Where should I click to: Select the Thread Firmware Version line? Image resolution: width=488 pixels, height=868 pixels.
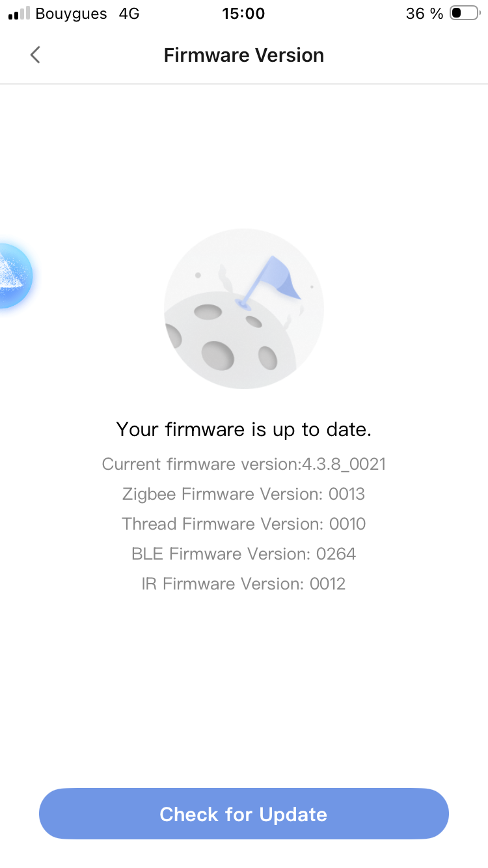(x=244, y=524)
